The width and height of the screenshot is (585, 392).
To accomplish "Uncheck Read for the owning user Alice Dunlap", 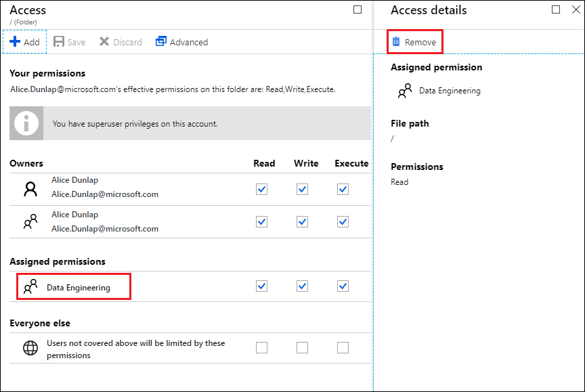I will pyautogui.click(x=261, y=189).
